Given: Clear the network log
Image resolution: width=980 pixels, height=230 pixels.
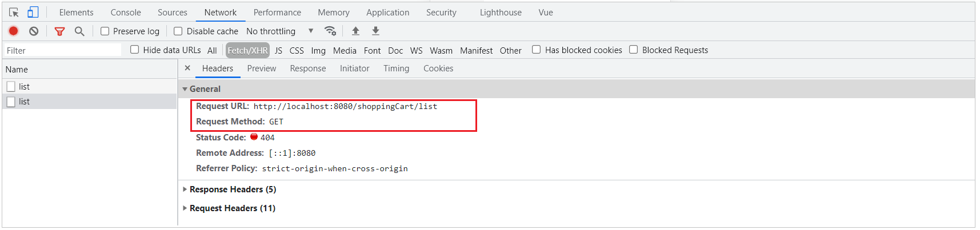Looking at the screenshot, I should (x=34, y=31).
